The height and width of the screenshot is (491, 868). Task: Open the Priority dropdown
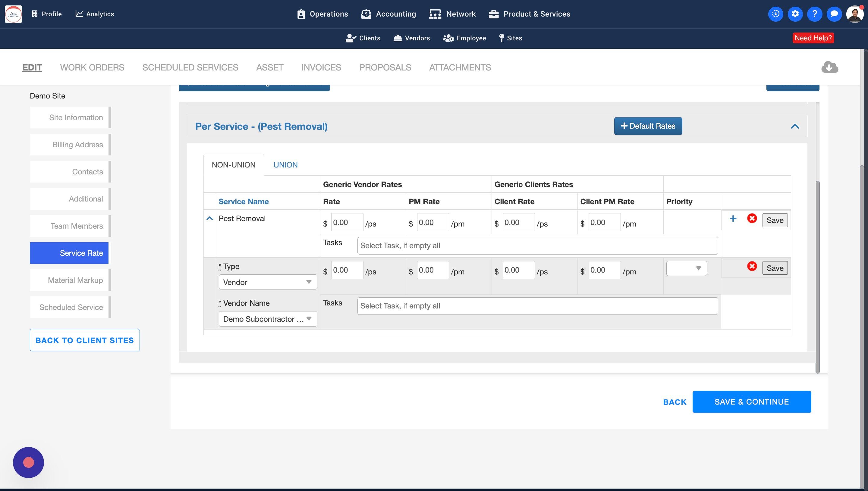pyautogui.click(x=686, y=268)
